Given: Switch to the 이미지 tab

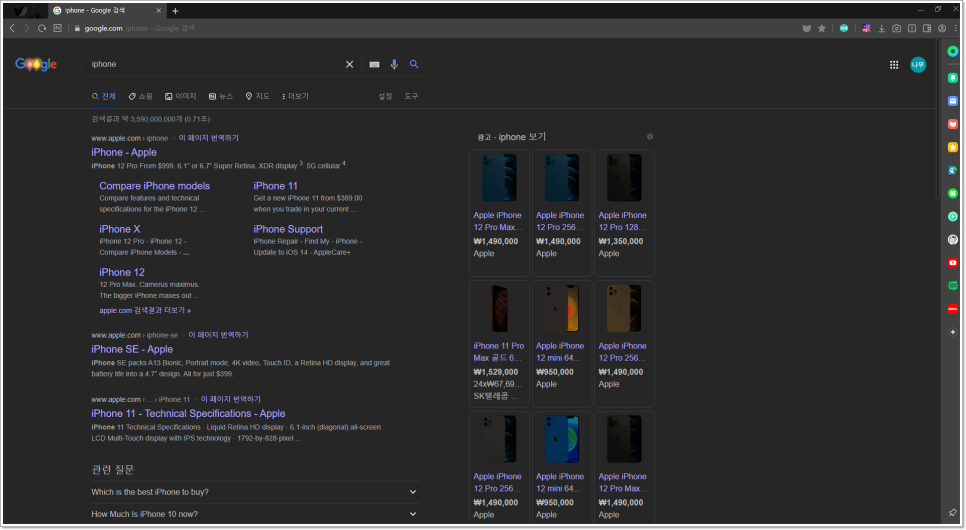Looking at the screenshot, I should [x=181, y=96].
